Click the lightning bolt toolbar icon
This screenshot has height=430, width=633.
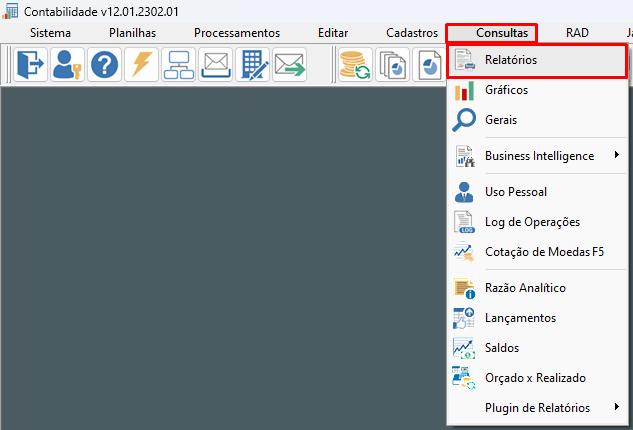click(x=141, y=65)
